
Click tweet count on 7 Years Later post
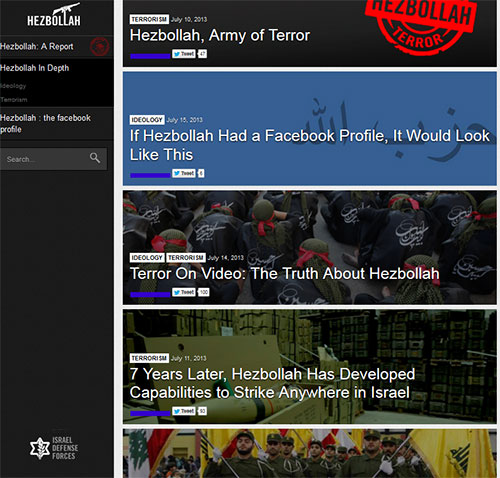pos(202,411)
